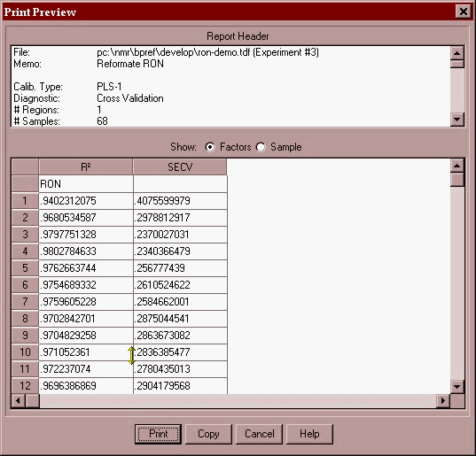This screenshot has width=476, height=456.
Task: Click the # Samples value 68
Action: [x=102, y=121]
